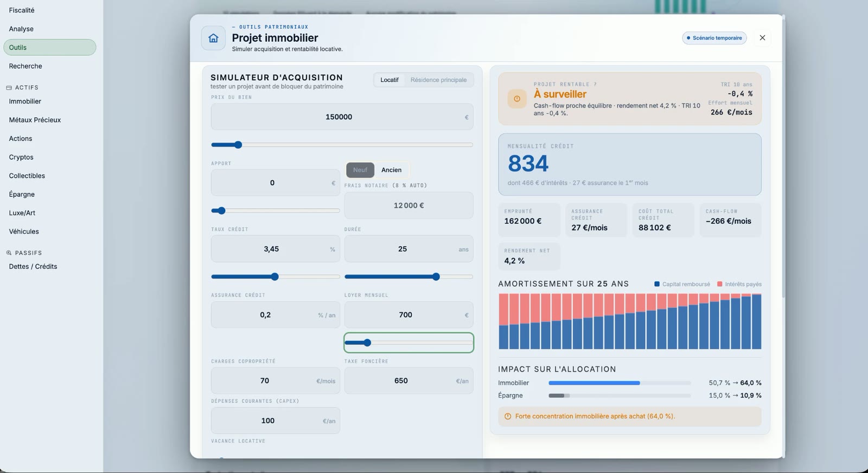
Task: Switch to Résidence principale mode
Action: click(438, 80)
